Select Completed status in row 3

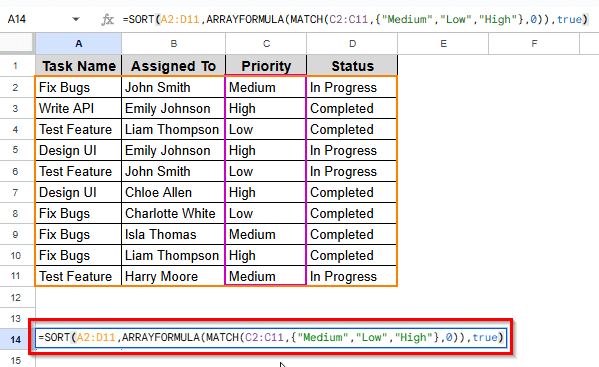click(x=352, y=108)
